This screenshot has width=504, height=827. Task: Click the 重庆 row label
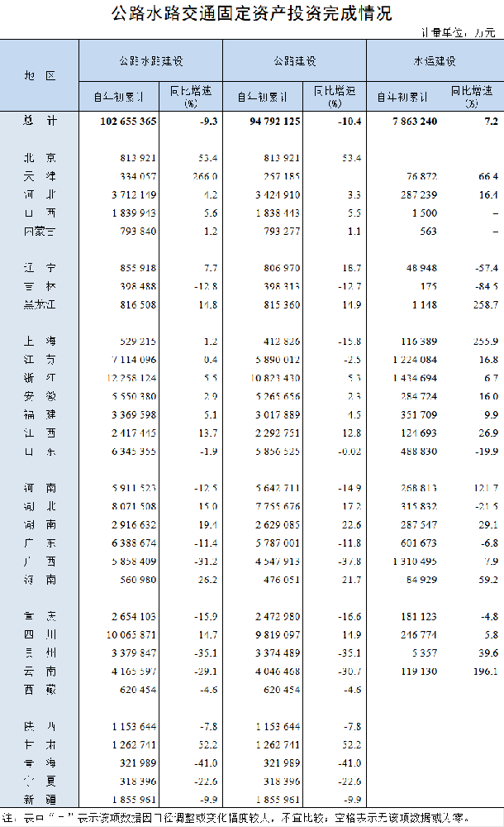[x=40, y=616]
